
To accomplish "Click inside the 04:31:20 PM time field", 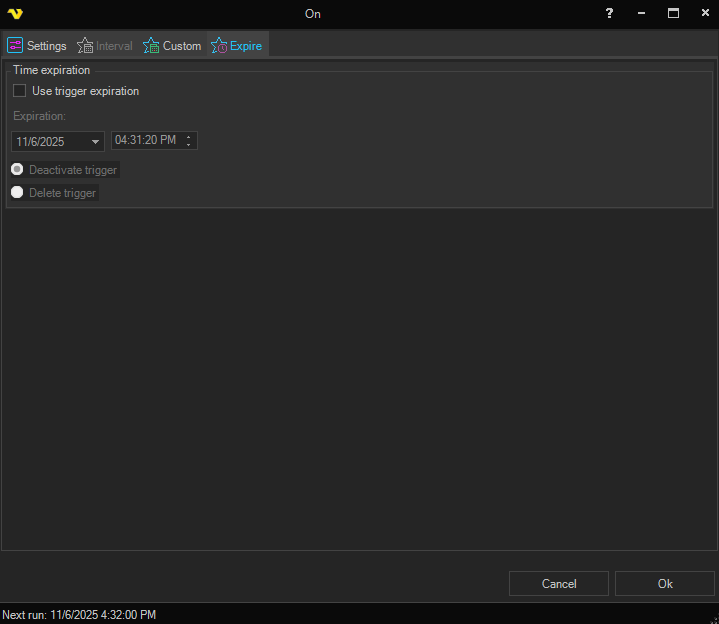I will [146, 141].
